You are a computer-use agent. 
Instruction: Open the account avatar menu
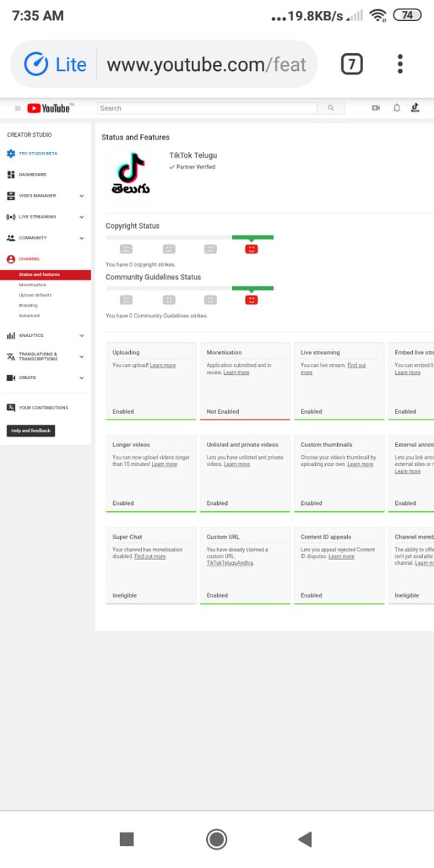[x=415, y=109]
